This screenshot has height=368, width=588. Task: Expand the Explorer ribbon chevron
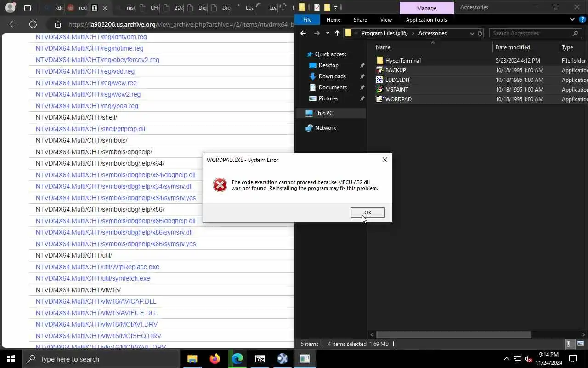pyautogui.click(x=572, y=19)
